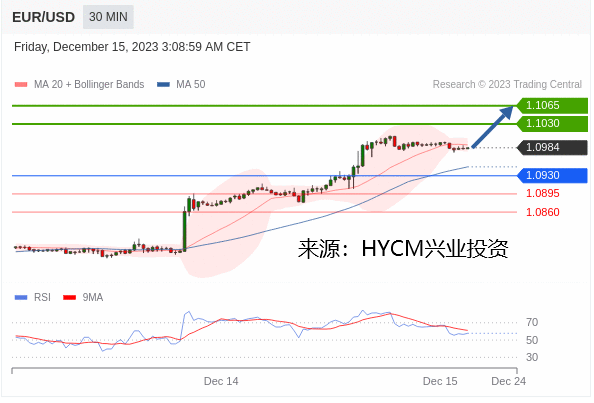Screen dimensions: 594x403
Task: Click the 1.0860 support level label
Action: coord(542,212)
